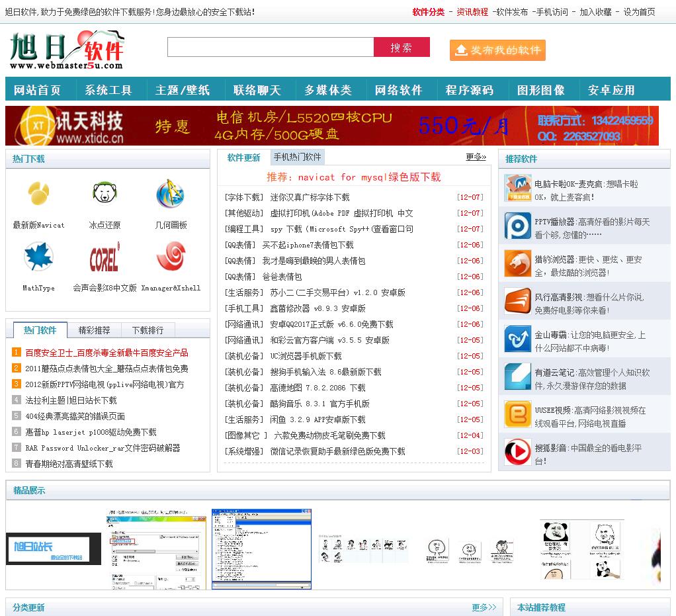This screenshot has width=676, height=616.
Task: Open ranked item RAR Password Unlocker
Action: click(103, 448)
